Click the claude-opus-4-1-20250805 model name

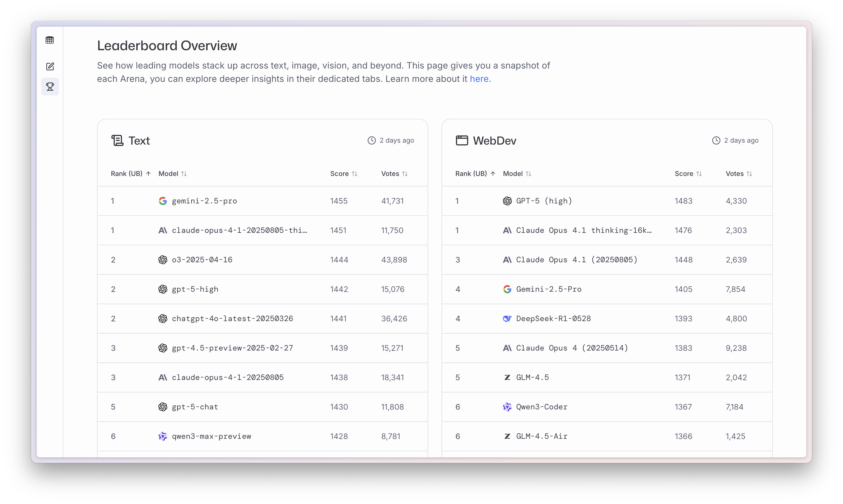coord(227,377)
